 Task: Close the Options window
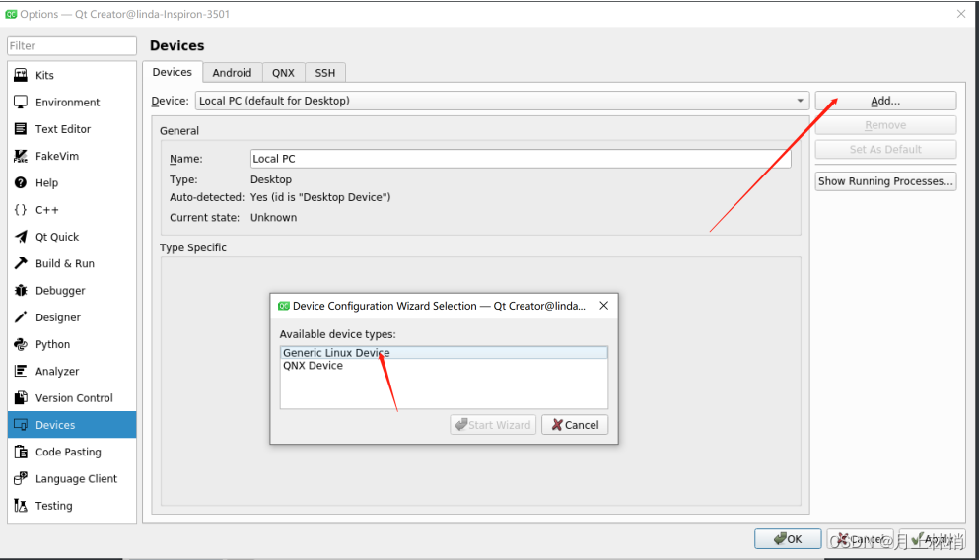click(x=961, y=14)
